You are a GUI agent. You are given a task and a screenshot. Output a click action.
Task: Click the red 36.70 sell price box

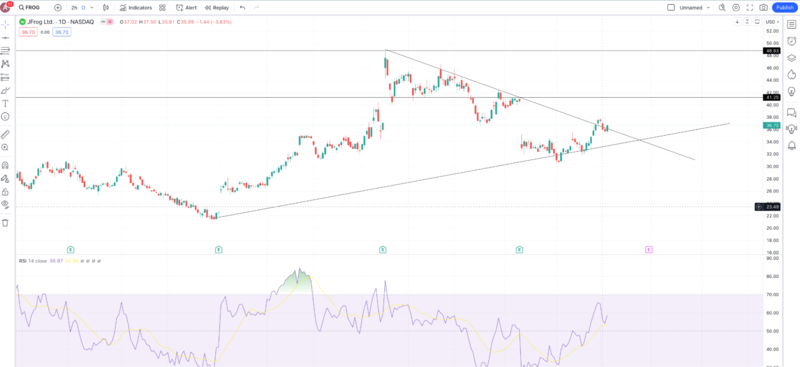coord(27,32)
